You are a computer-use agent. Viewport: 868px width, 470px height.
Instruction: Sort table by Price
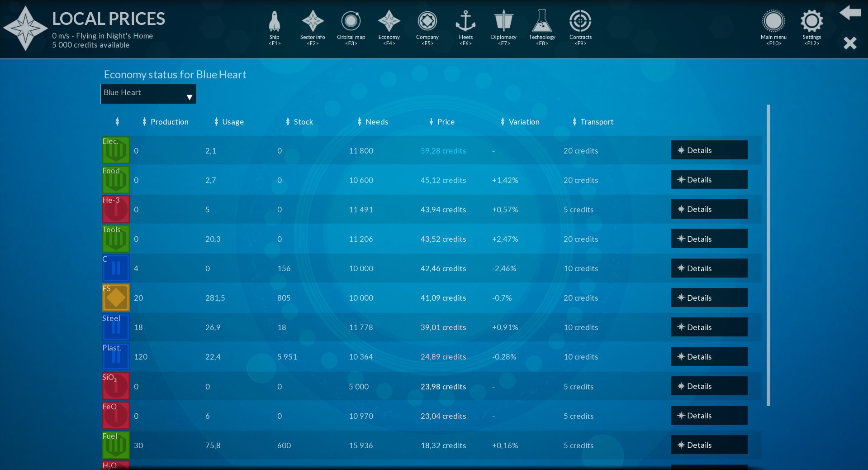point(442,121)
